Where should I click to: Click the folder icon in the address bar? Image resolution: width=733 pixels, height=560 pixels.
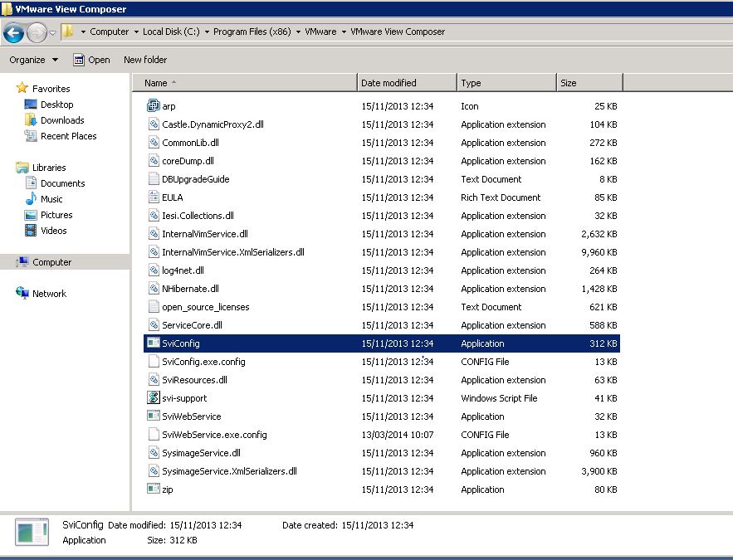pyautogui.click(x=68, y=32)
